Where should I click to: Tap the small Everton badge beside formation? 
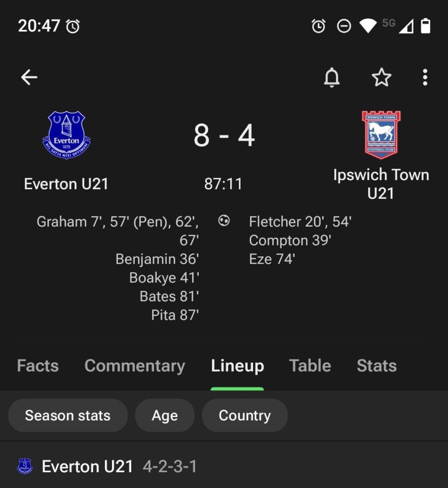point(25,466)
